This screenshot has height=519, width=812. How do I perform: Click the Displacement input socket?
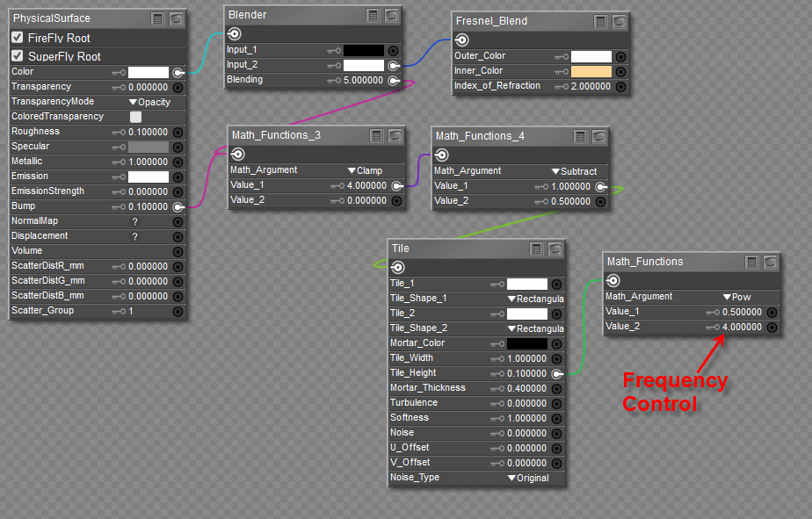[x=178, y=237]
